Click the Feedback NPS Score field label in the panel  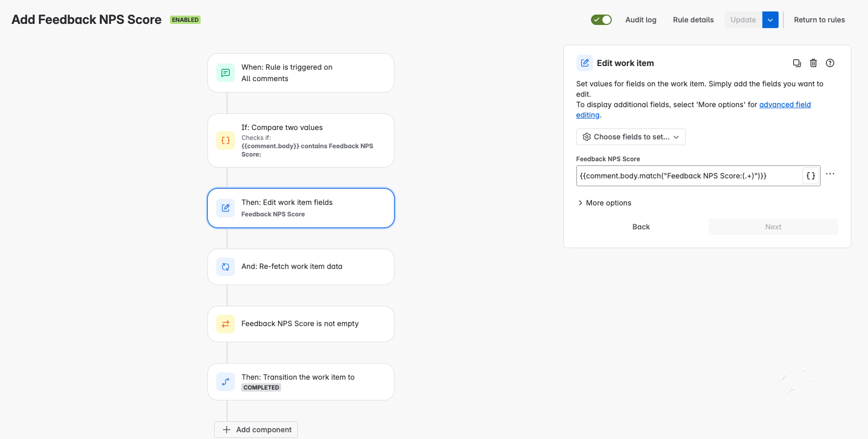(x=608, y=159)
